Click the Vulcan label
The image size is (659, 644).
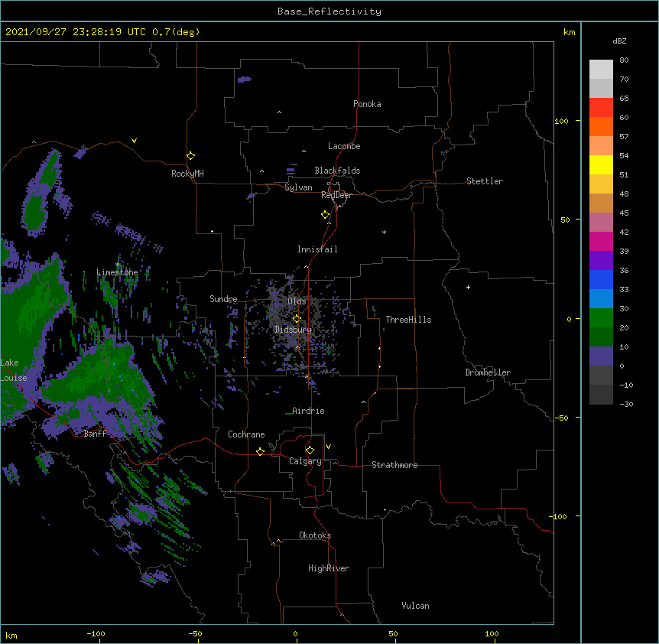[x=415, y=606]
